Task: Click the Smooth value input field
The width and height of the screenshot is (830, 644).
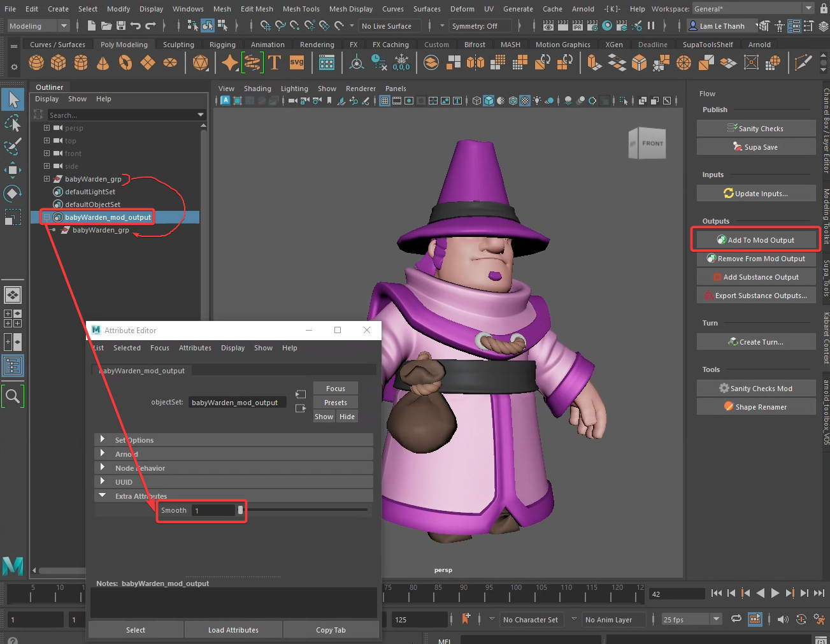Action: tap(213, 510)
